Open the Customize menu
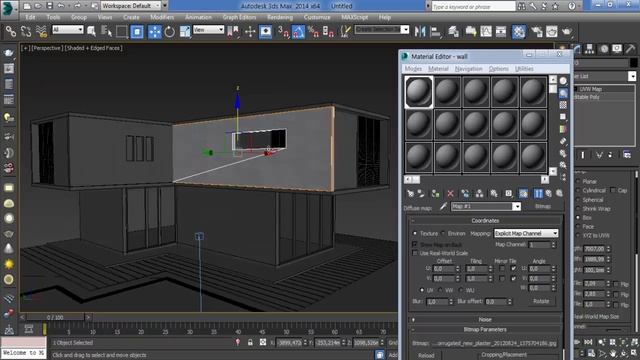Image resolution: width=640 pixels, height=360 pixels. [x=317, y=17]
